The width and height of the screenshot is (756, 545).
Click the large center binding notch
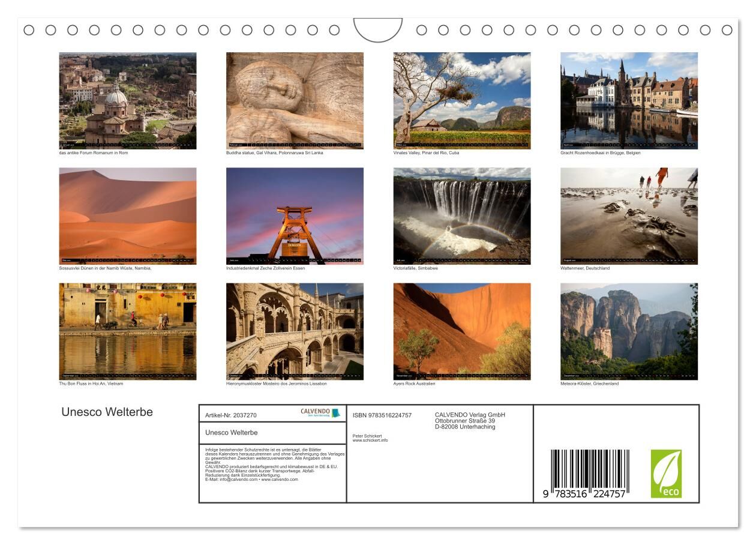click(x=378, y=30)
